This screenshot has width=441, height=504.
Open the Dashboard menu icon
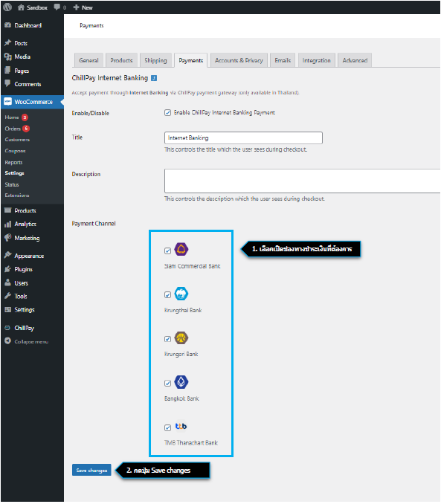(x=7, y=25)
